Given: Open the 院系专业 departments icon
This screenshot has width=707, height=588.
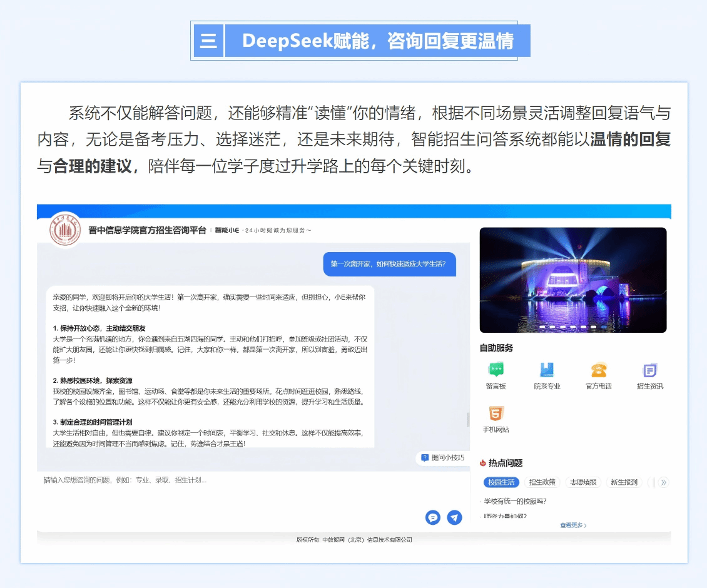Looking at the screenshot, I should [x=547, y=370].
